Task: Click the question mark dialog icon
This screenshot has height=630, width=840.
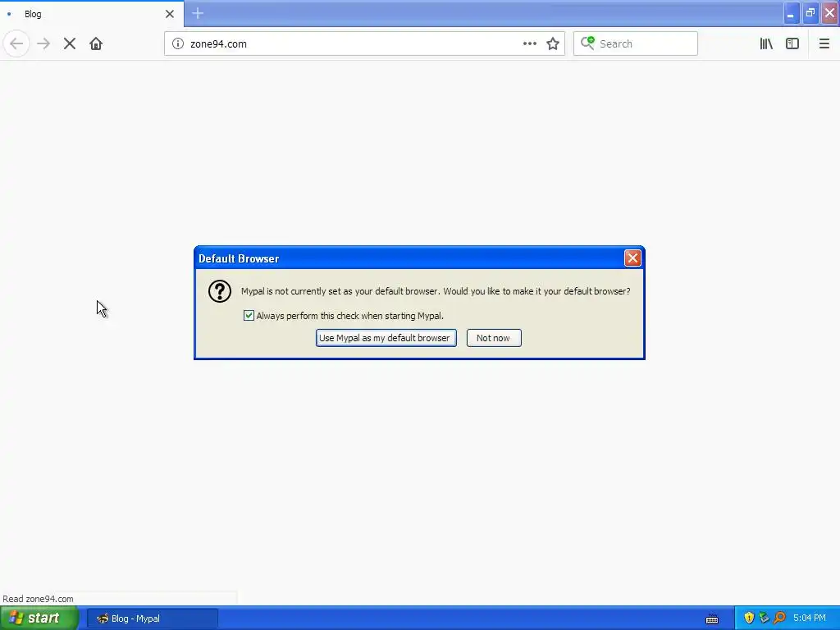Action: point(220,291)
